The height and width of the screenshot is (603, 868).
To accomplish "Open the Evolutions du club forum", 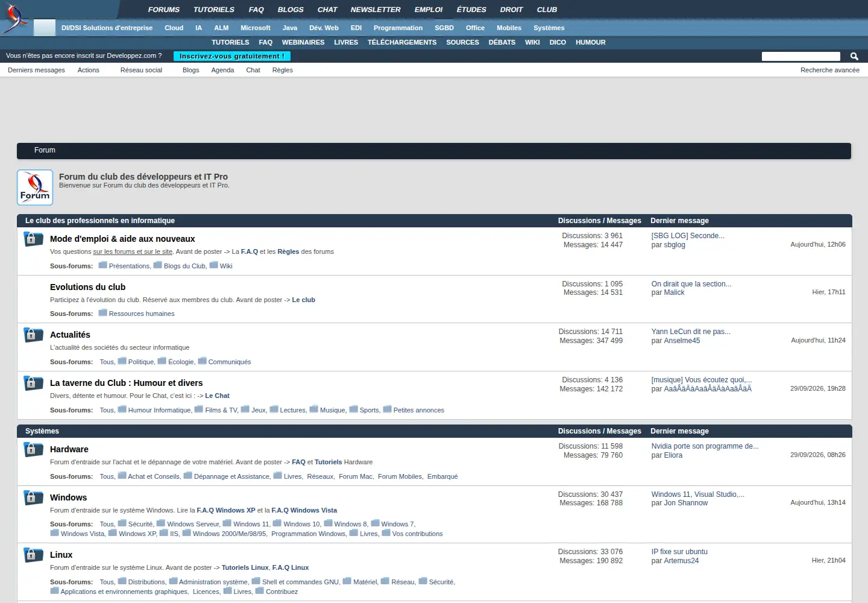I will [88, 287].
